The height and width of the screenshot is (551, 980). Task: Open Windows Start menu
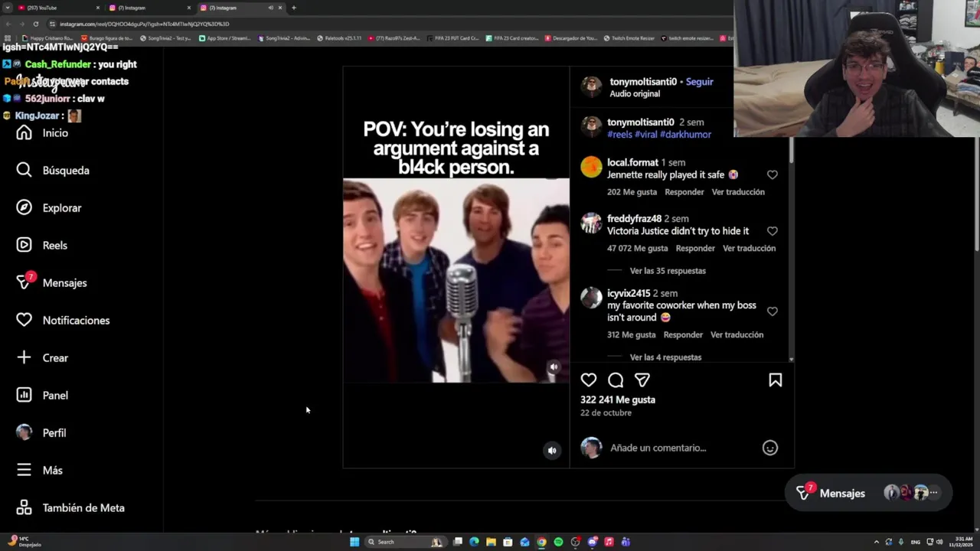pos(354,542)
